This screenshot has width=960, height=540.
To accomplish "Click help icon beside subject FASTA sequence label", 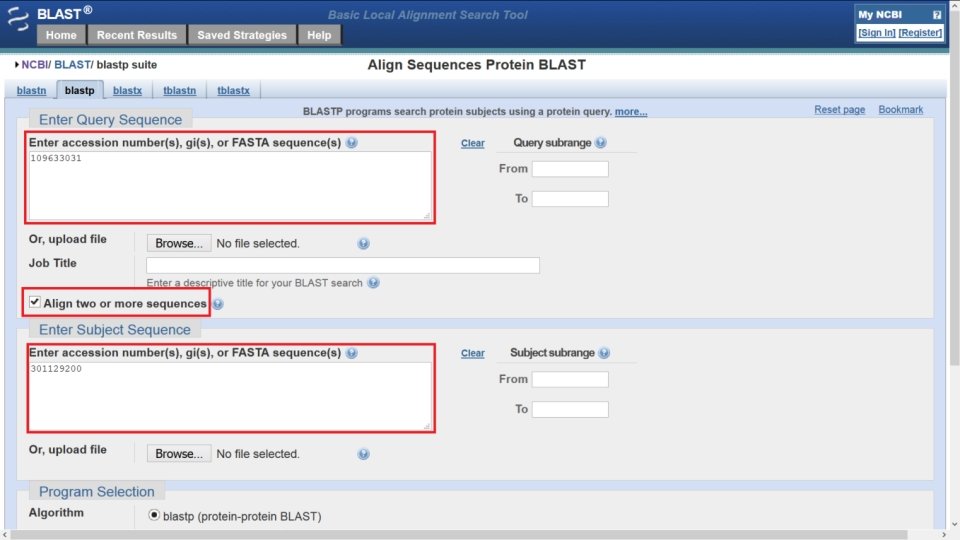I will coord(351,353).
